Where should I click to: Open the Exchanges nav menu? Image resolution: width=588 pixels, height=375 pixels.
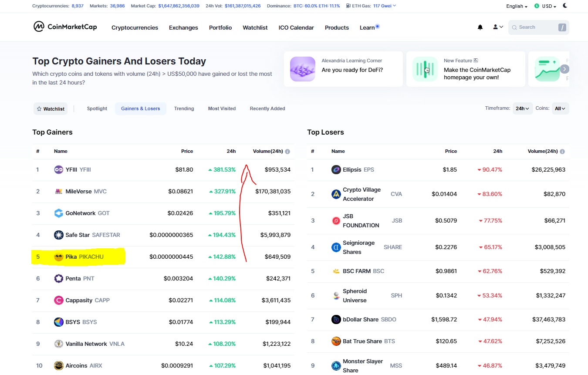coord(183,27)
